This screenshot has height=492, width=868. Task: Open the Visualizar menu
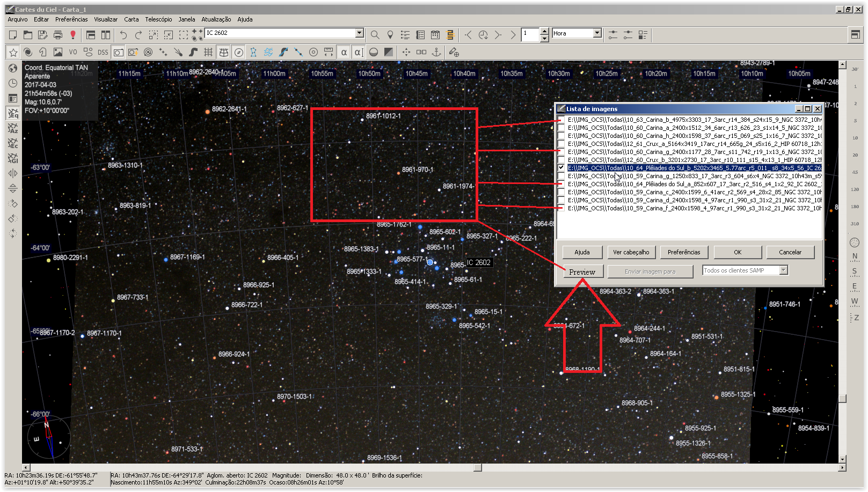106,19
